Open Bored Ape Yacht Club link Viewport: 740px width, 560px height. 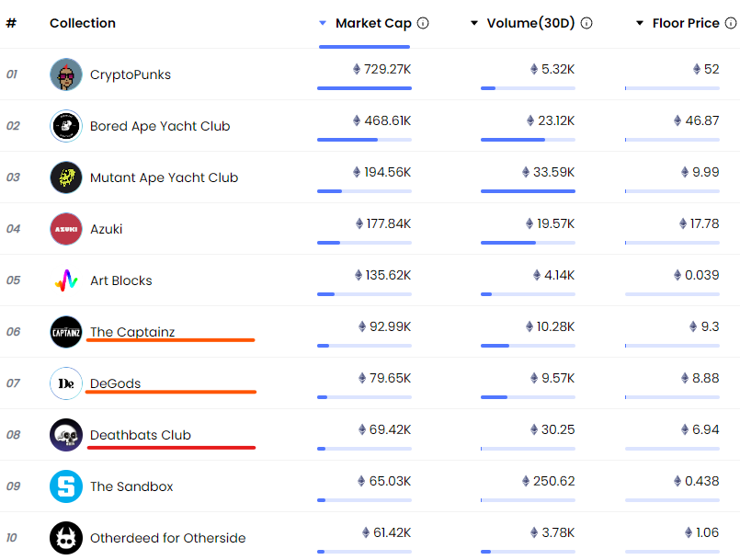click(160, 126)
